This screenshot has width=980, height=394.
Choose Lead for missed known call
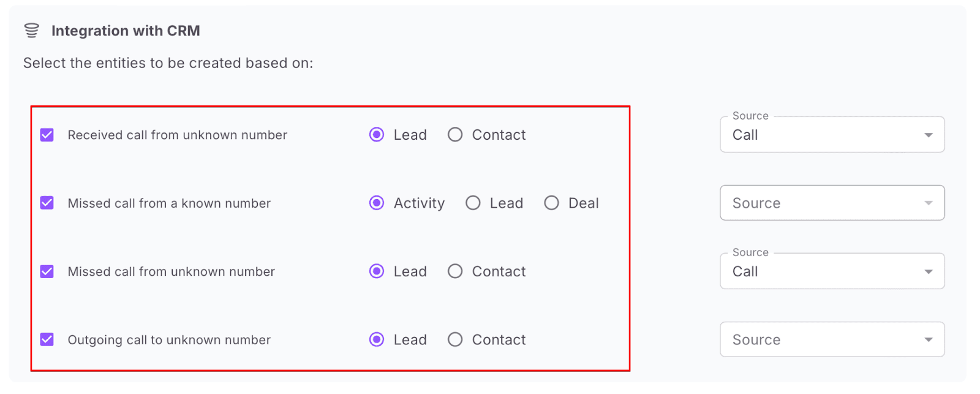click(473, 203)
